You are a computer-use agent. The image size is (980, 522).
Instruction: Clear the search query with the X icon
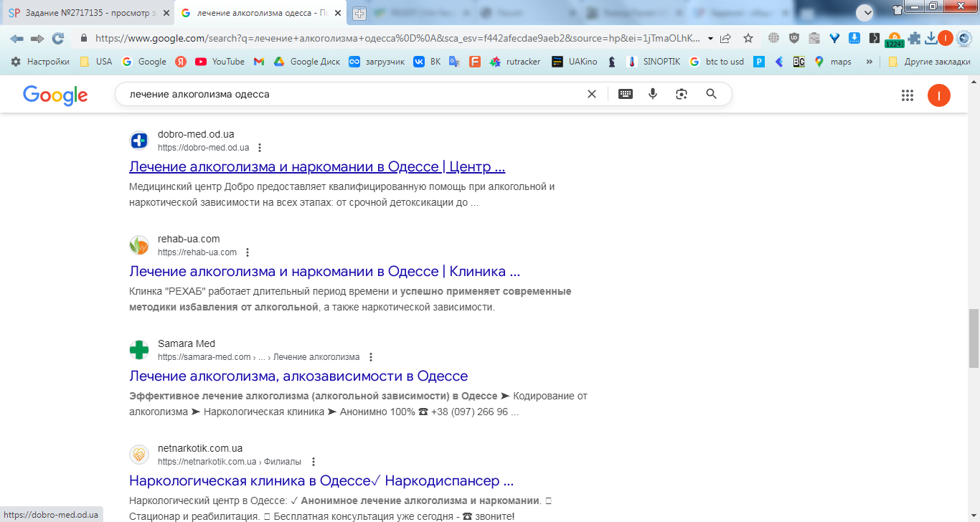pos(592,94)
